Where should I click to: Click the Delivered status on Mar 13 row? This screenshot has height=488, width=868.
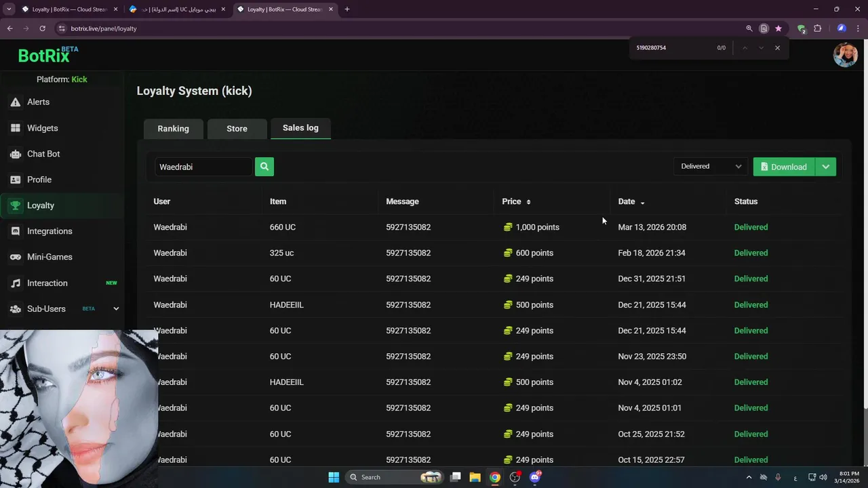pos(751,227)
